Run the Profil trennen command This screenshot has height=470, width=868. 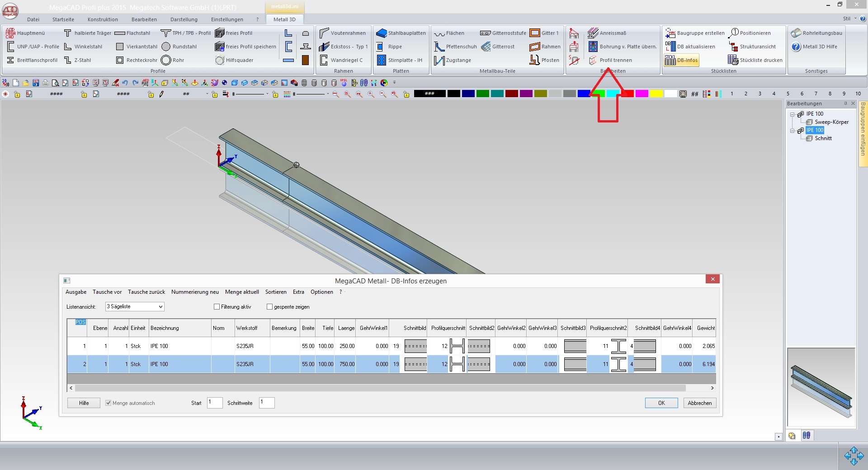(610, 60)
